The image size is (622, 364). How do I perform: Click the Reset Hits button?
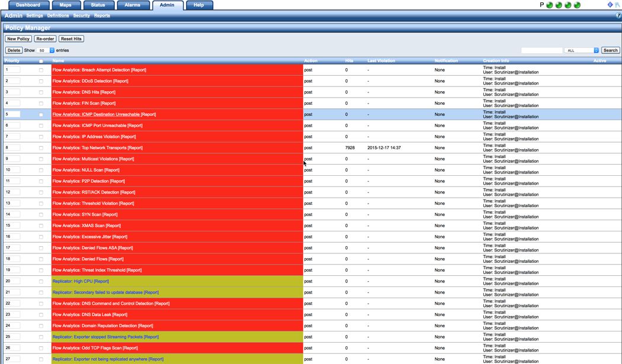pyautogui.click(x=71, y=39)
